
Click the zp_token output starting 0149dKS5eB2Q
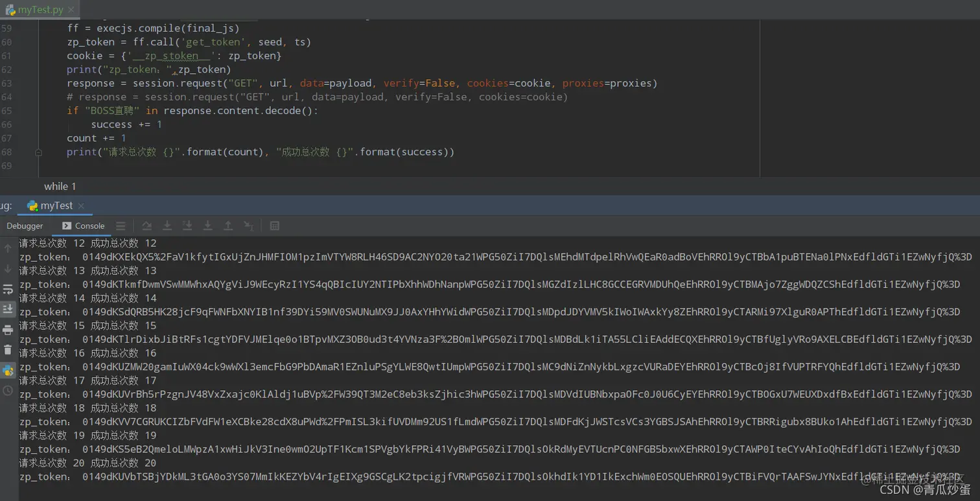point(490,449)
